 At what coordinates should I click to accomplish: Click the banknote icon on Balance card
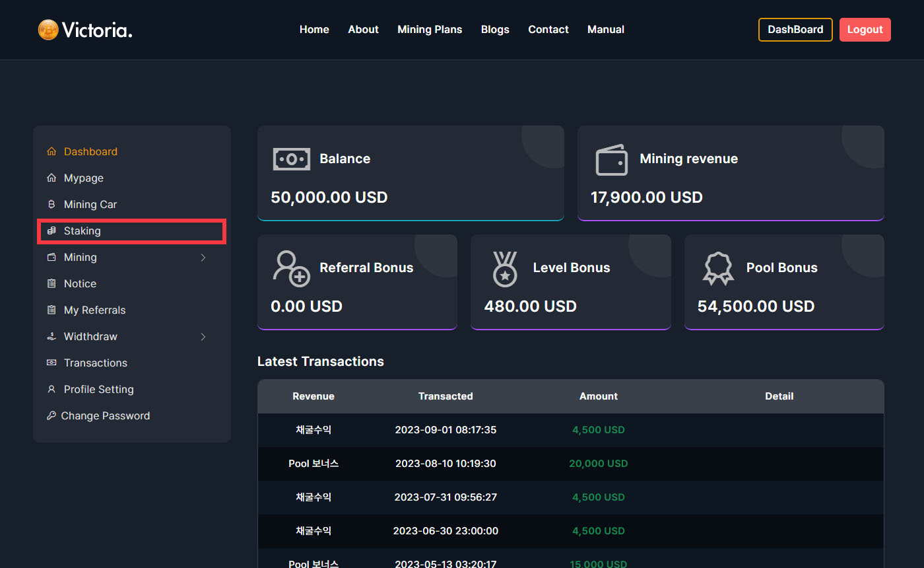291,159
